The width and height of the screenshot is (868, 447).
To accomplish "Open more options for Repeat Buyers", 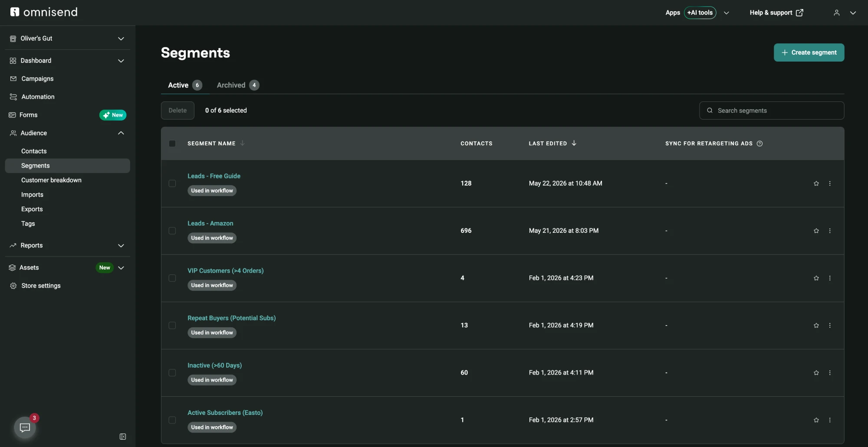I will click(830, 325).
